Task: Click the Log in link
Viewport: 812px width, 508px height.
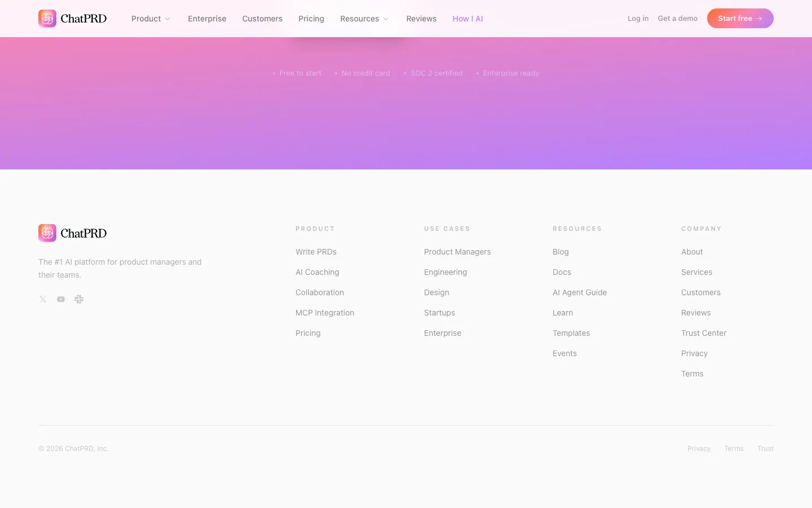Action: [x=638, y=19]
